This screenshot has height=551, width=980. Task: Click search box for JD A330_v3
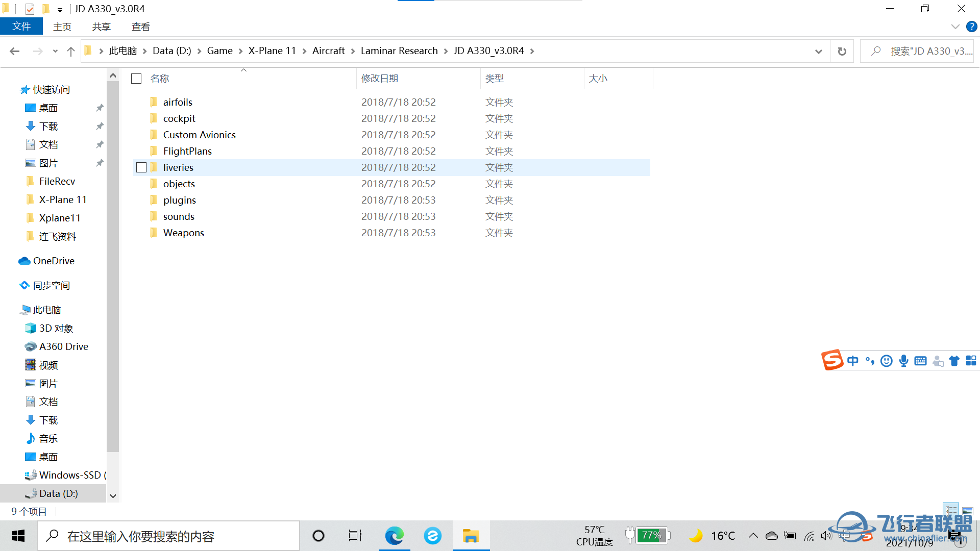coord(917,51)
